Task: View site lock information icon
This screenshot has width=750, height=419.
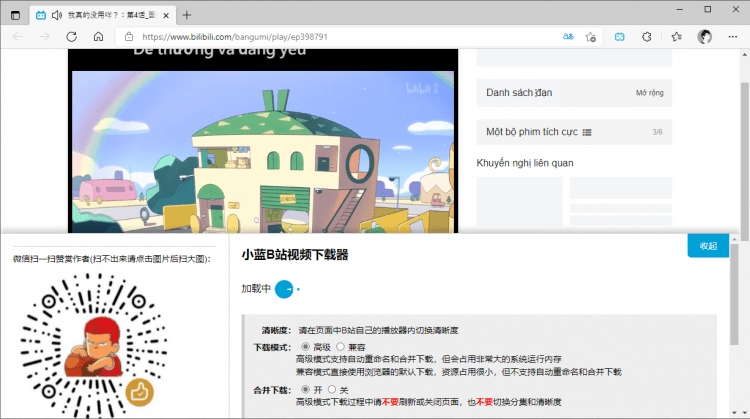Action: pos(129,37)
